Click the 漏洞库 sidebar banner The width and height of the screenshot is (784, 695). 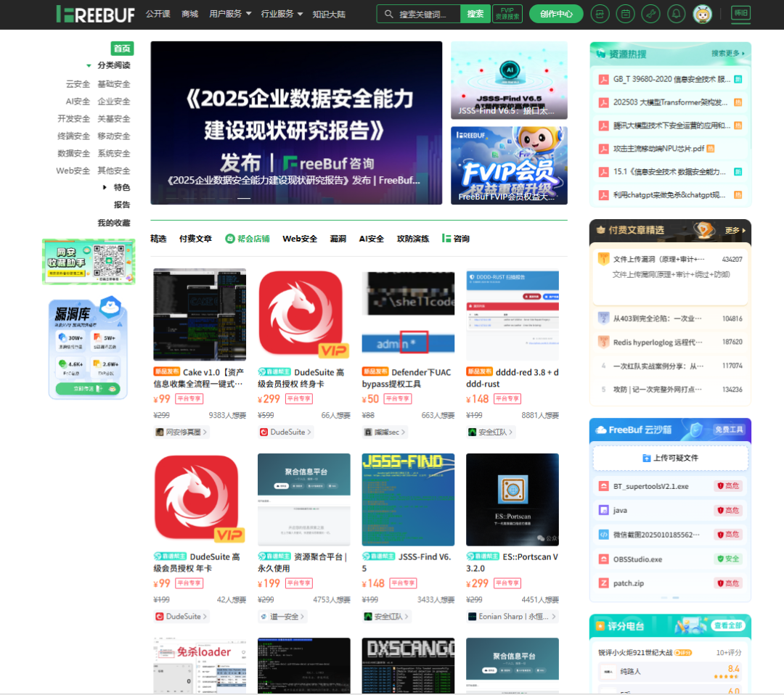88,347
